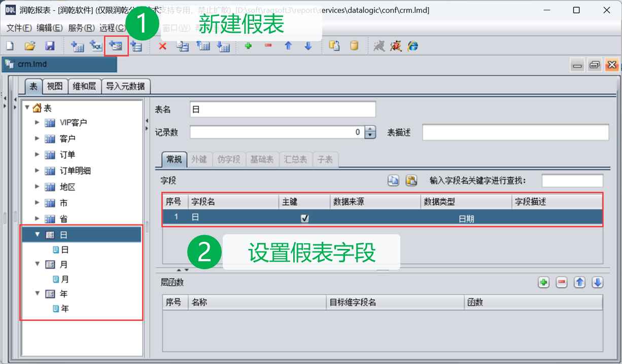This screenshot has height=364, width=622.
Task: Click the red X delete toolbar icon
Action: click(x=163, y=46)
